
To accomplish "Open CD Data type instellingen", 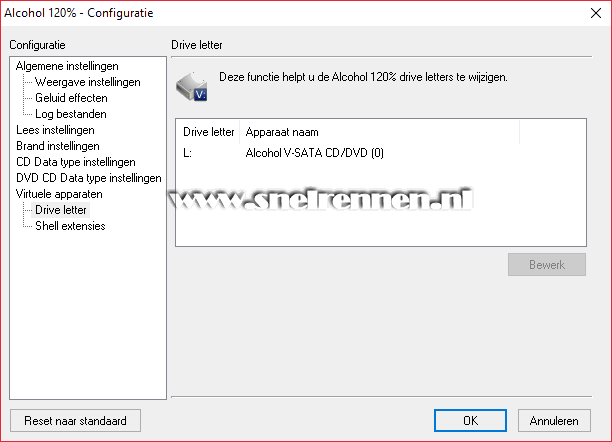I will tap(76, 162).
